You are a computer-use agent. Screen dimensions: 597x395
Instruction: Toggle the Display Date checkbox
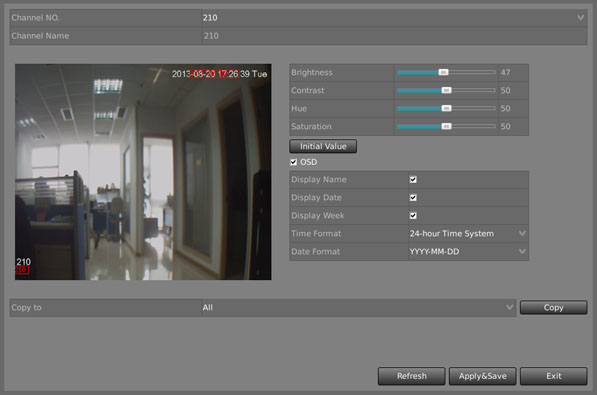tap(413, 197)
